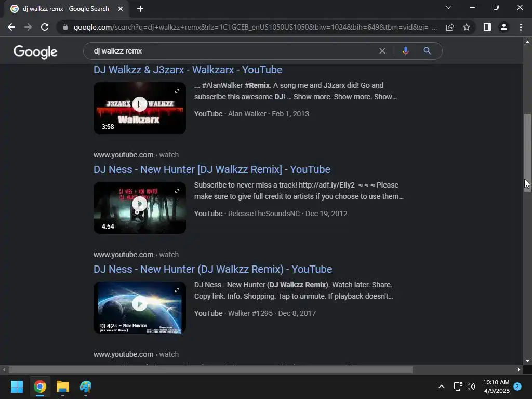532x399 pixels.
Task: Go to Google homepage via logo
Action: coord(35,52)
